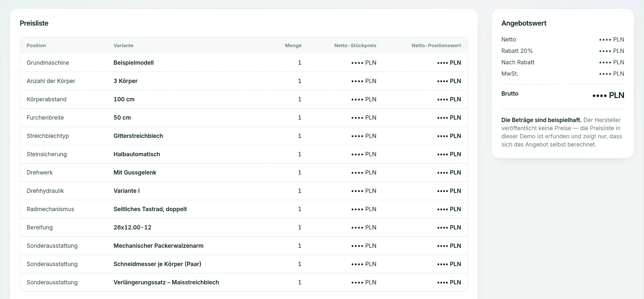Click the 'Steinsicherung' row label

pos(47,154)
